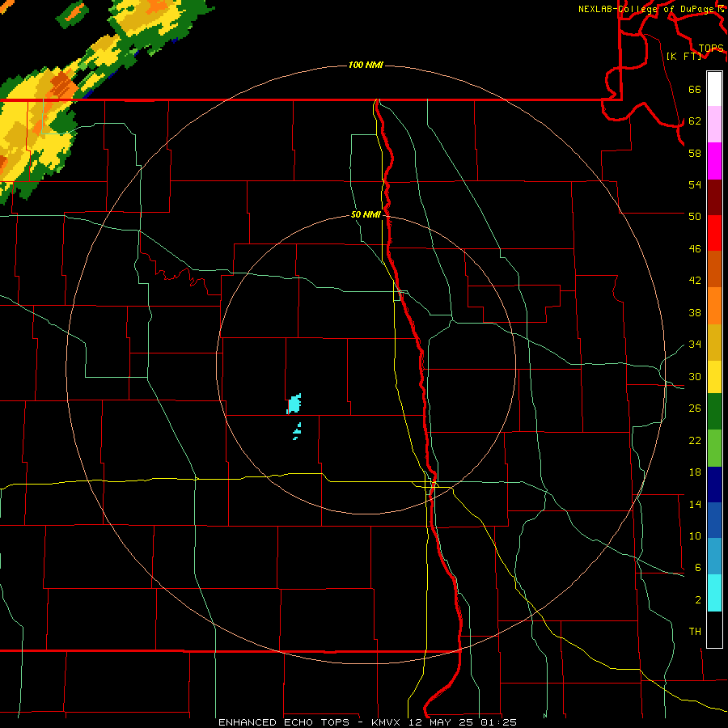Select the bright orange swatch in the legend
Viewport: 728px width, 728px height.
(x=714, y=306)
